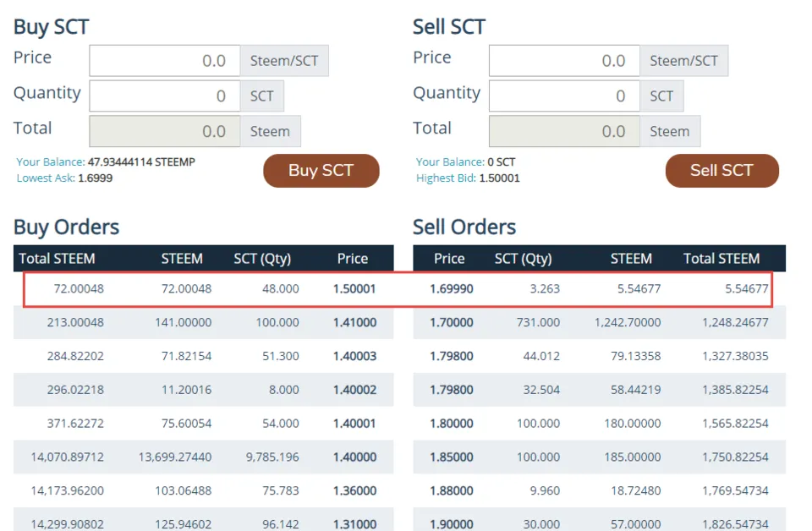Click Buy Orders STEEM column header
The height and width of the screenshot is (531, 812).
[182, 258]
